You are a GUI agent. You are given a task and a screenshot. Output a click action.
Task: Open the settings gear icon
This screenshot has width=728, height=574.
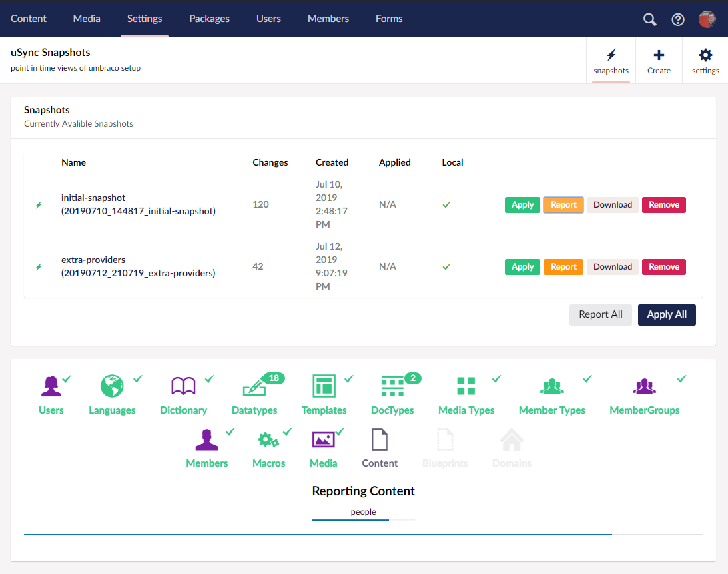pyautogui.click(x=705, y=55)
